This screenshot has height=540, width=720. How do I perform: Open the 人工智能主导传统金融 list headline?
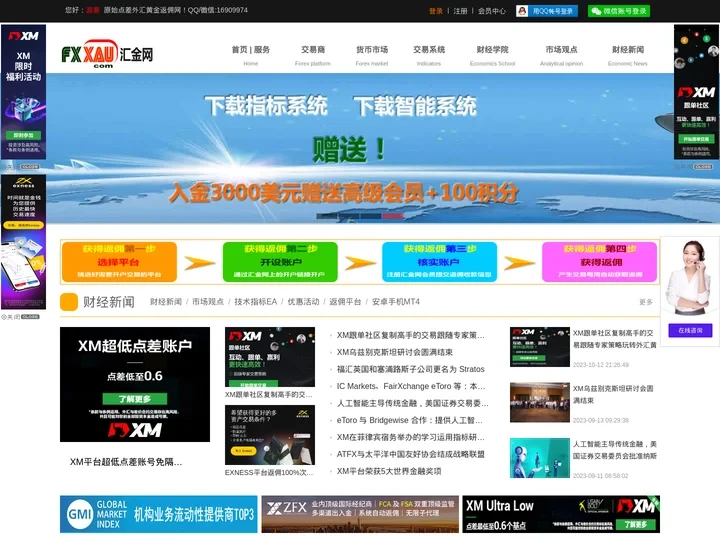tap(412, 403)
